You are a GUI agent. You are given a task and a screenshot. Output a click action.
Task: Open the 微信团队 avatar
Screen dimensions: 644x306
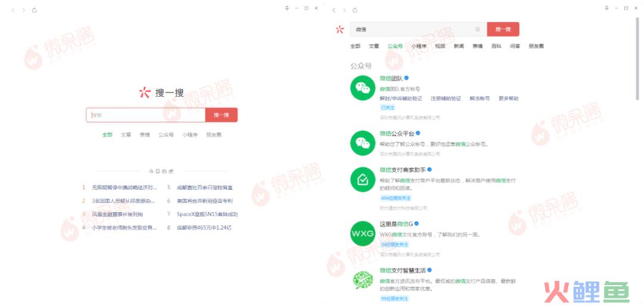click(x=363, y=88)
